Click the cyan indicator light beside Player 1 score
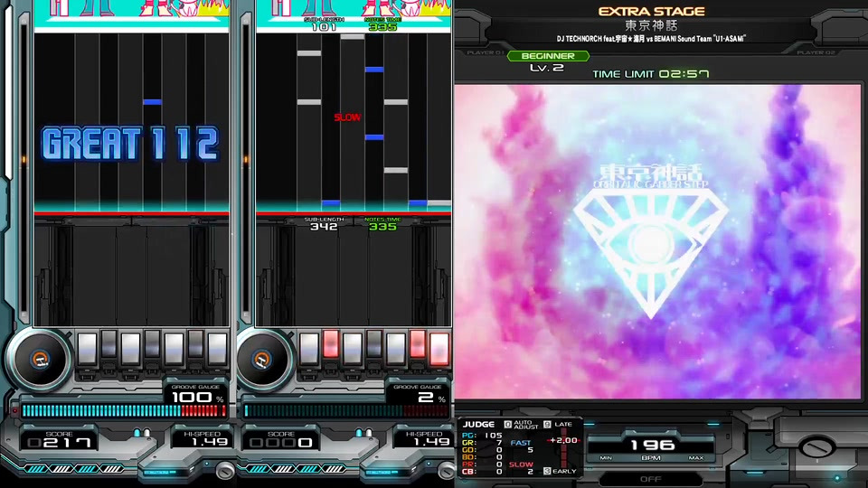This screenshot has height=488, width=868. (x=137, y=433)
